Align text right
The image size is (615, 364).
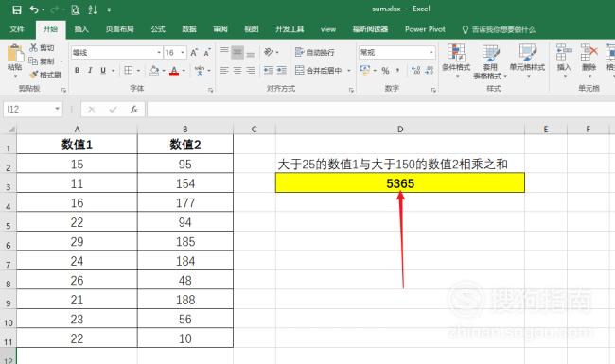tap(250, 71)
